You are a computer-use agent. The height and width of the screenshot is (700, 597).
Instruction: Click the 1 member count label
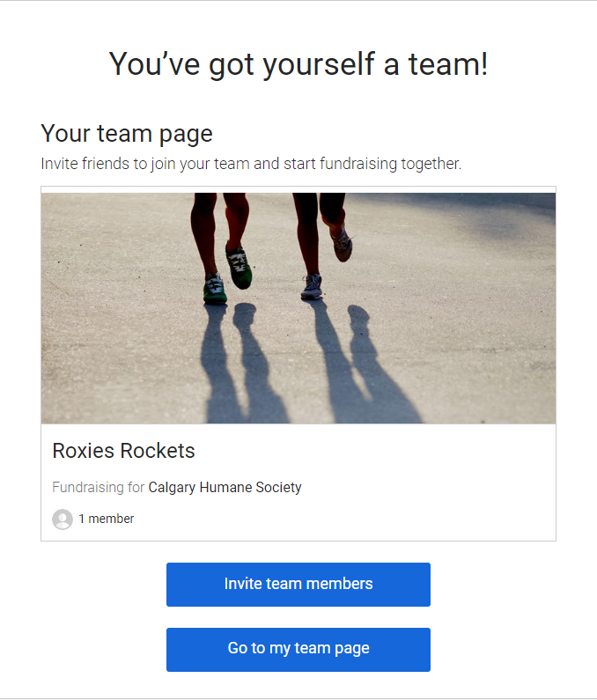pyautogui.click(x=107, y=519)
